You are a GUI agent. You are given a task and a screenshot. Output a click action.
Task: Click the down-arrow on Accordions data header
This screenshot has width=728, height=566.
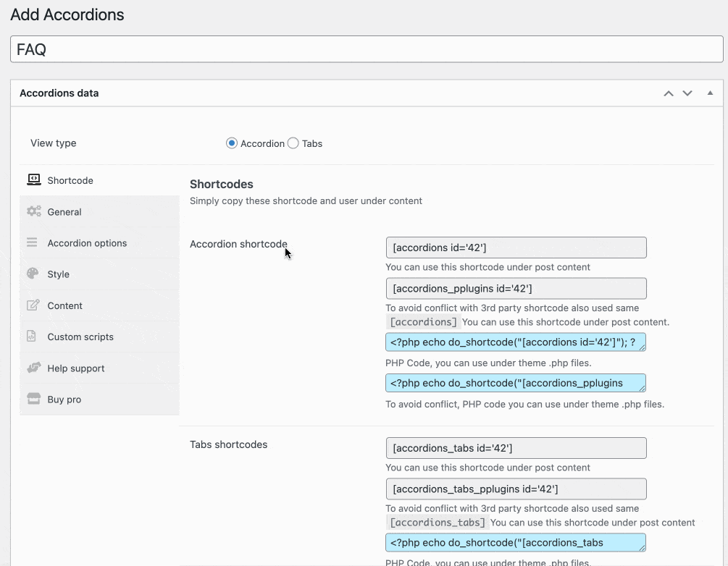[x=687, y=93]
